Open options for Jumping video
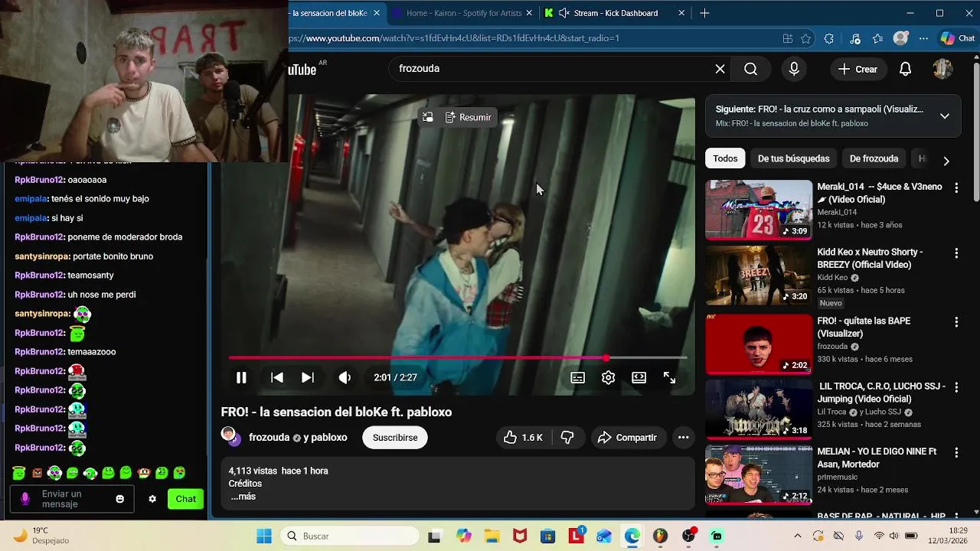Screen dimensions: 980x551 [955, 387]
